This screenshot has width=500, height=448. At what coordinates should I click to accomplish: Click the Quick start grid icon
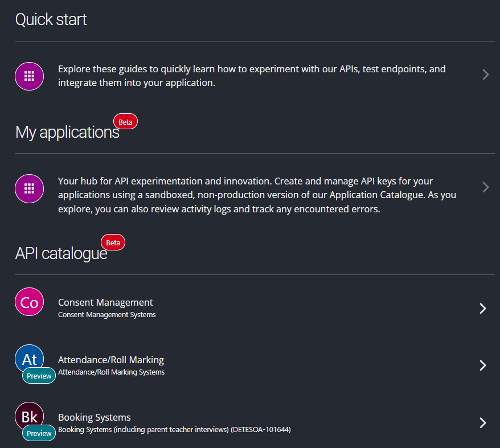coord(30,76)
